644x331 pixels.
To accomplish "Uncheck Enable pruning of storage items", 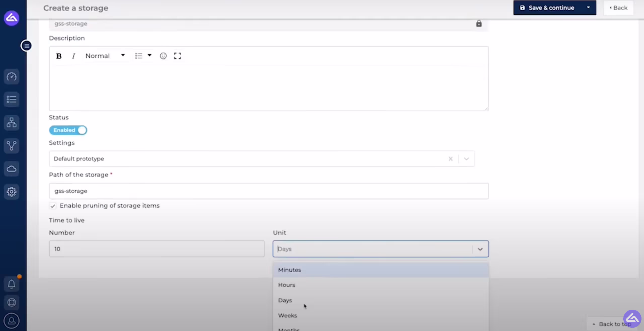I will point(53,206).
